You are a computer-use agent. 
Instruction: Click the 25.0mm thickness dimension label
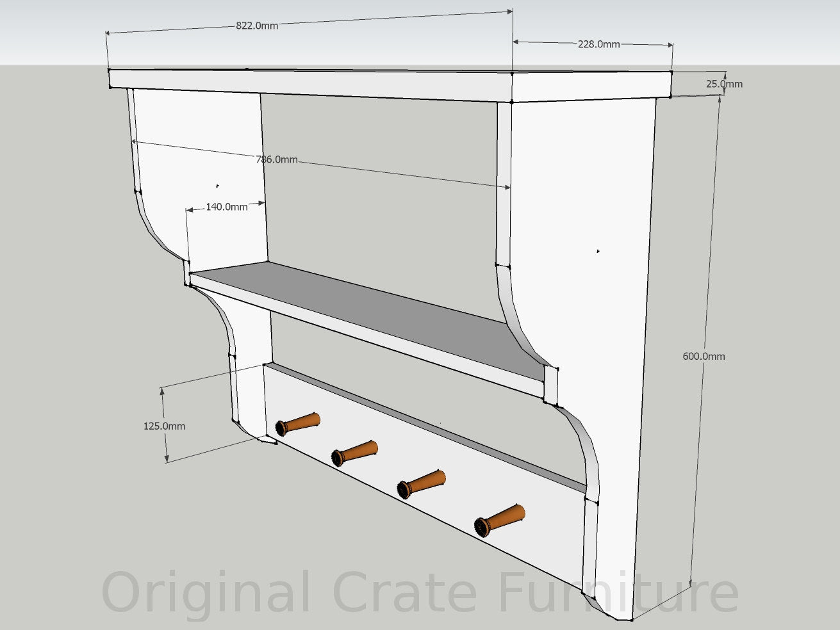click(x=724, y=84)
